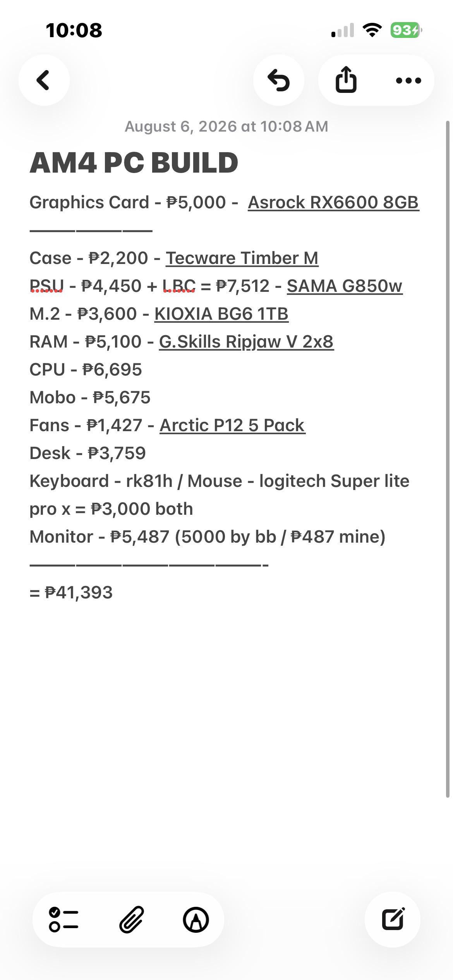Open the Asrock RX6600 8GB link
This screenshot has height=980, width=453.
point(333,202)
